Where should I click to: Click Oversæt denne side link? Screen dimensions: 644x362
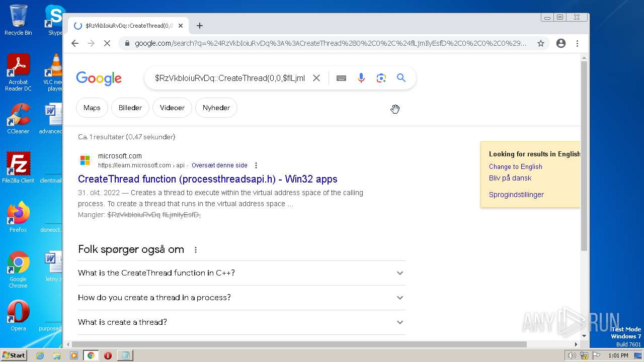click(219, 165)
